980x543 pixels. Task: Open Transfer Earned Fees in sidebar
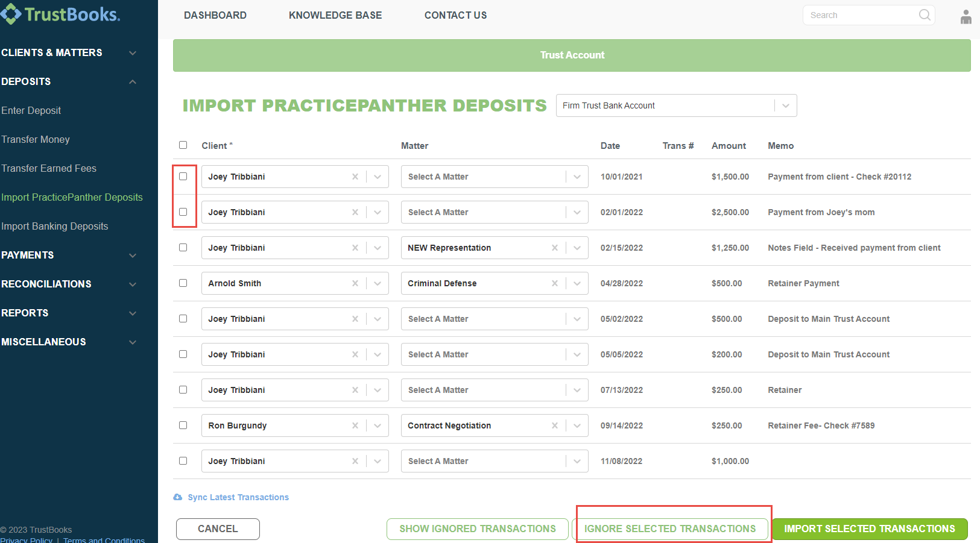49,168
